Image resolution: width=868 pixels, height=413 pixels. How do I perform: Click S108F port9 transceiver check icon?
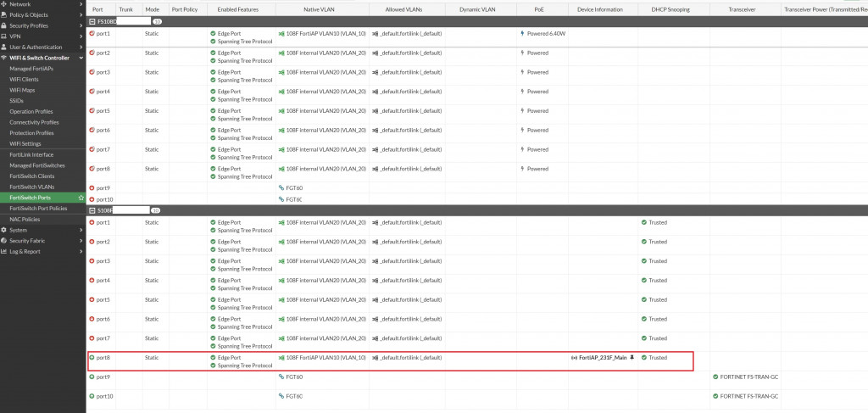[715, 377]
